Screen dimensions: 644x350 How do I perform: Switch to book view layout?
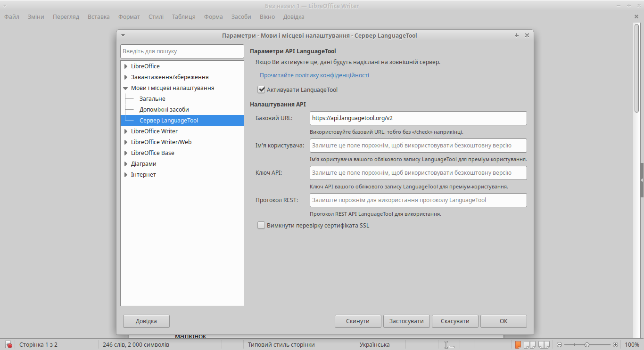[544, 345]
